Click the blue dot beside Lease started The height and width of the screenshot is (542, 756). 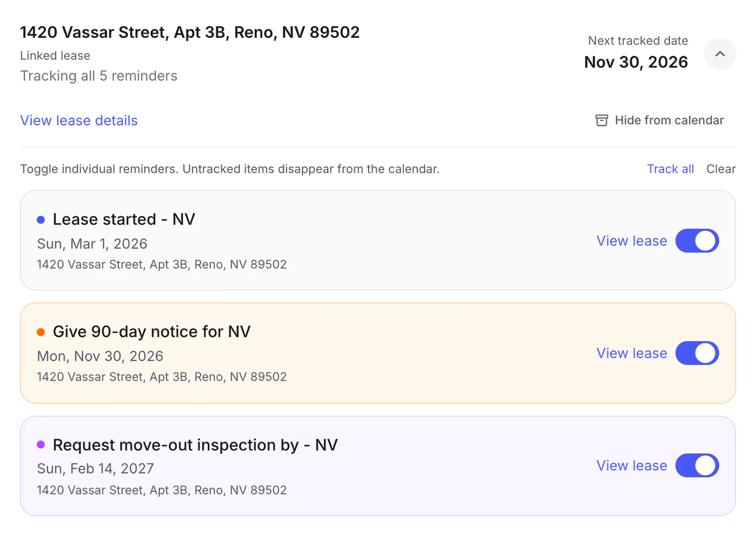[x=40, y=220]
